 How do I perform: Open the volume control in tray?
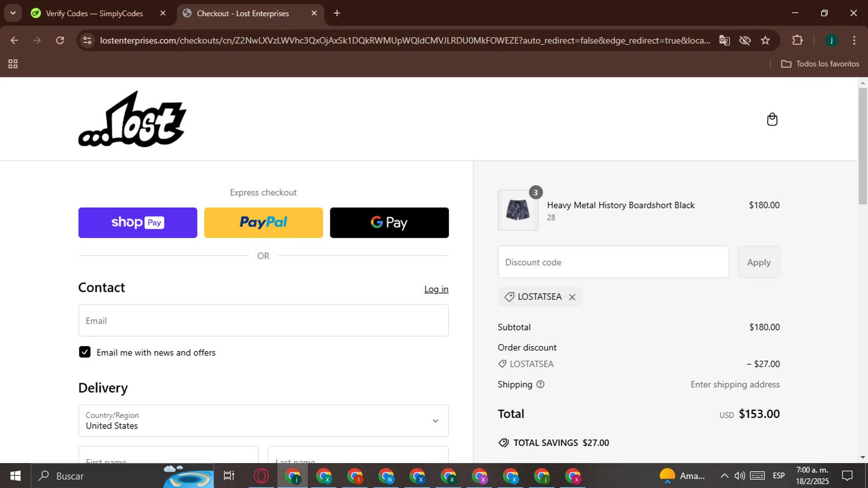click(740, 476)
